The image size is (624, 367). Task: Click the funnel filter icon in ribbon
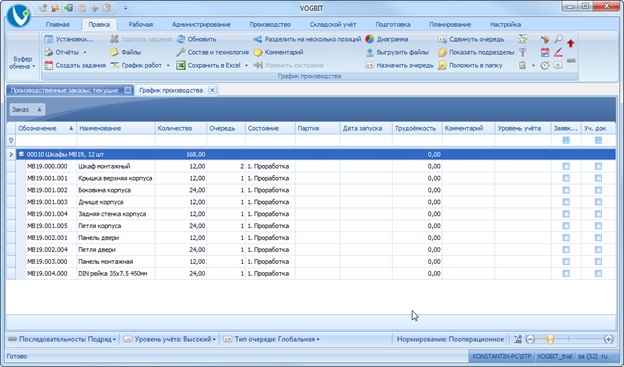(x=523, y=52)
